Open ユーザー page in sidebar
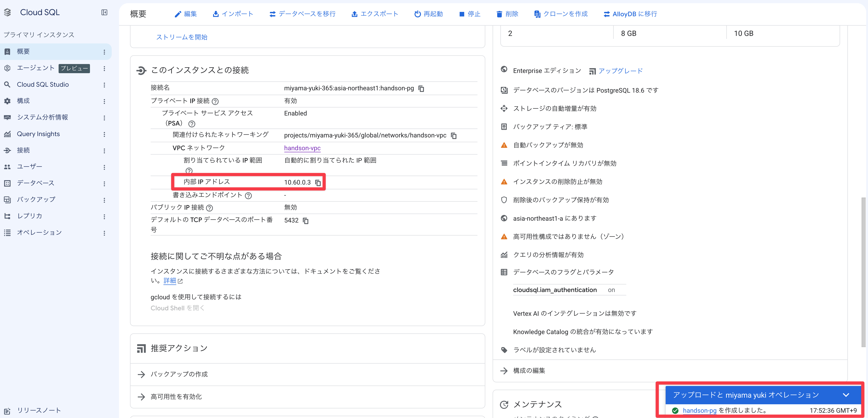Viewport: 868px width, 418px height. click(x=56, y=167)
